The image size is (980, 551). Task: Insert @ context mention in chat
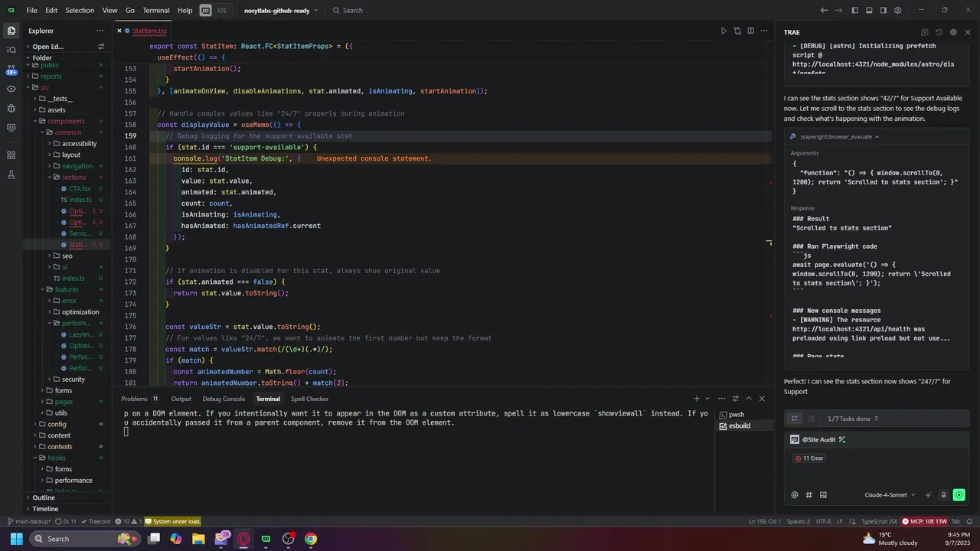pyautogui.click(x=795, y=495)
